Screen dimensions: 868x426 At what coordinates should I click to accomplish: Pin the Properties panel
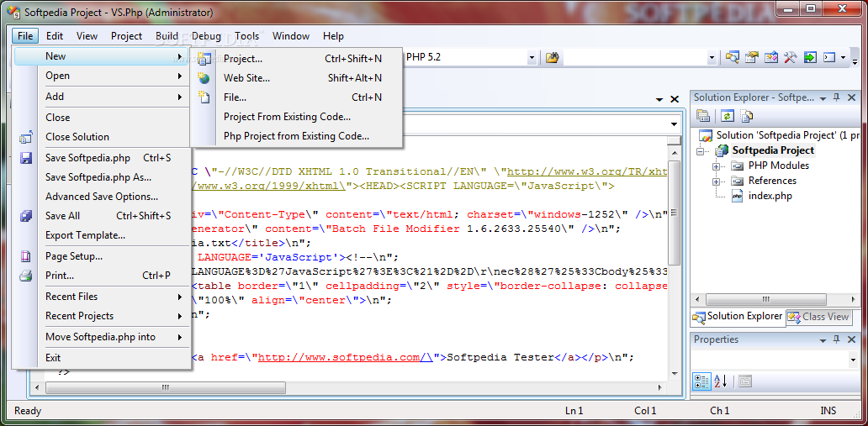836,339
